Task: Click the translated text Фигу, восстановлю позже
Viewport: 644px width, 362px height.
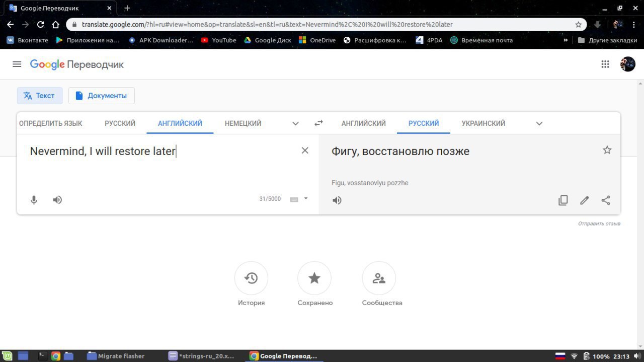Action: point(400,151)
